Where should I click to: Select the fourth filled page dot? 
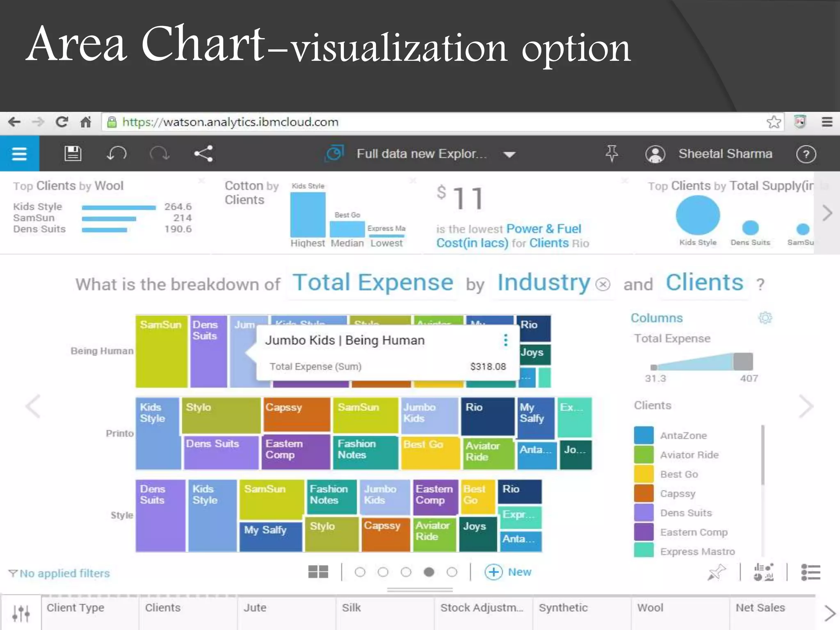click(x=429, y=572)
